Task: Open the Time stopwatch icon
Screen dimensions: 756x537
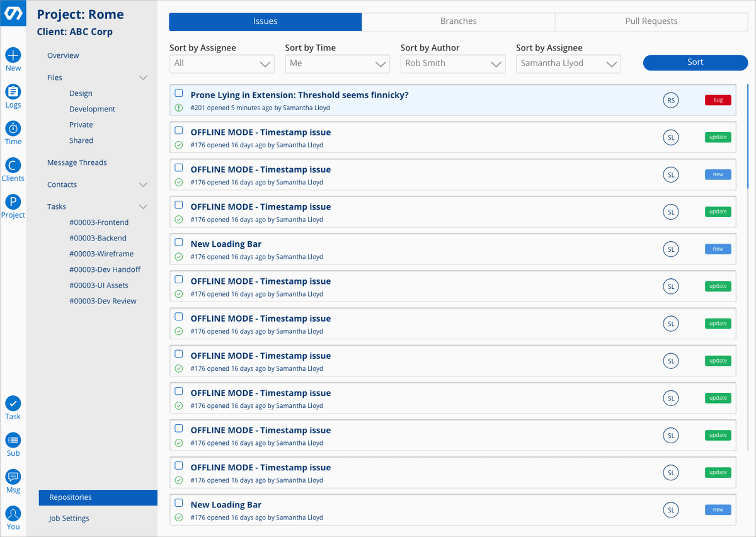Action: point(13,128)
